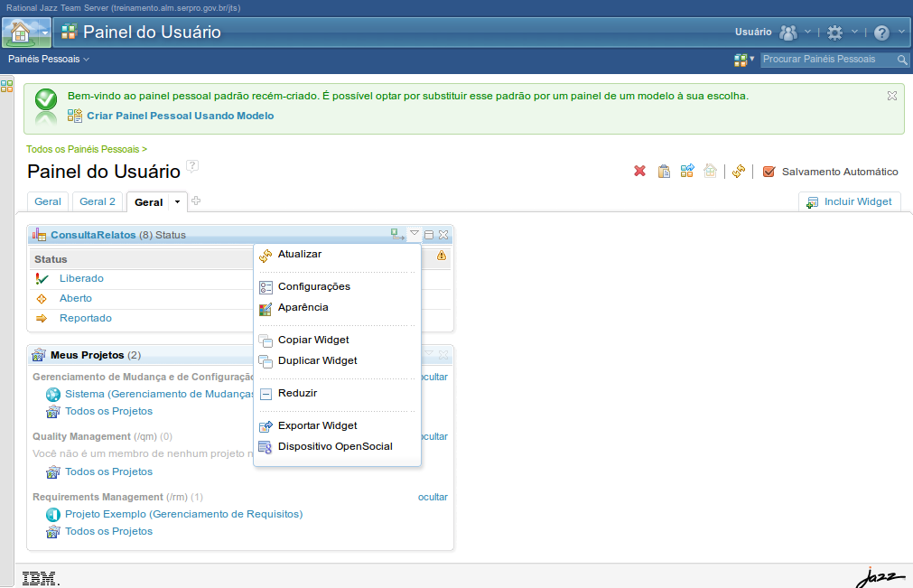Click the warning icon in the Status widget
Image resolution: width=913 pixels, height=588 pixels.
[x=442, y=256]
